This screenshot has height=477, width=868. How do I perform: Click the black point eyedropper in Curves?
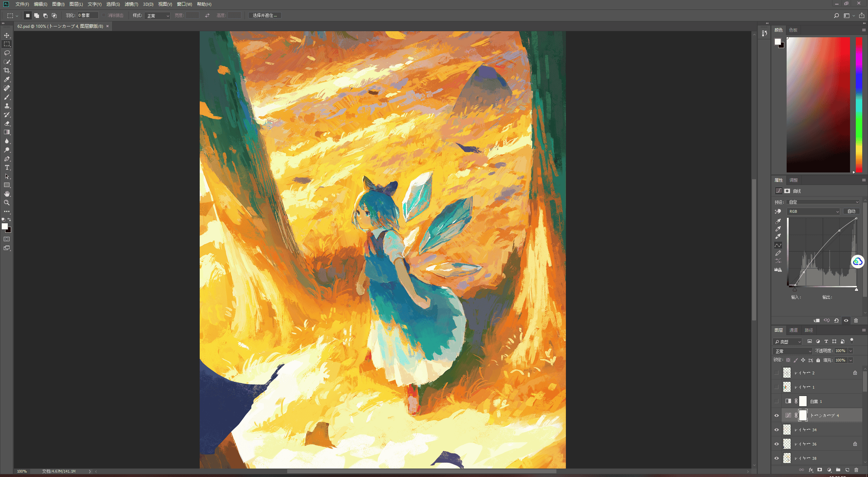(778, 221)
